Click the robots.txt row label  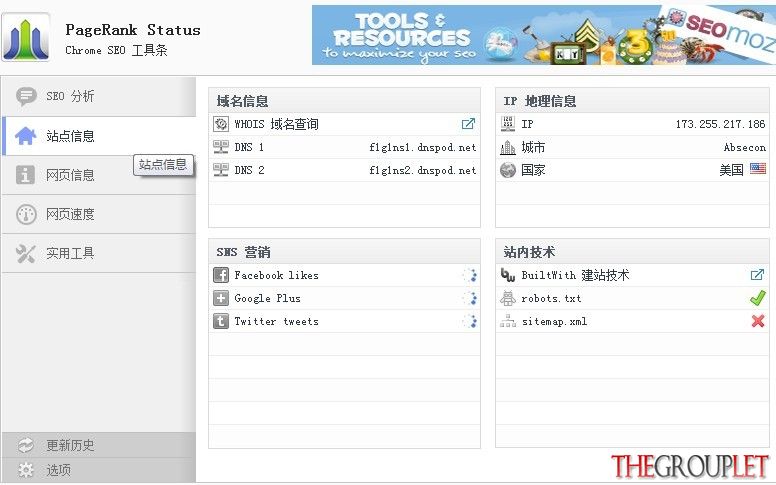pos(551,298)
